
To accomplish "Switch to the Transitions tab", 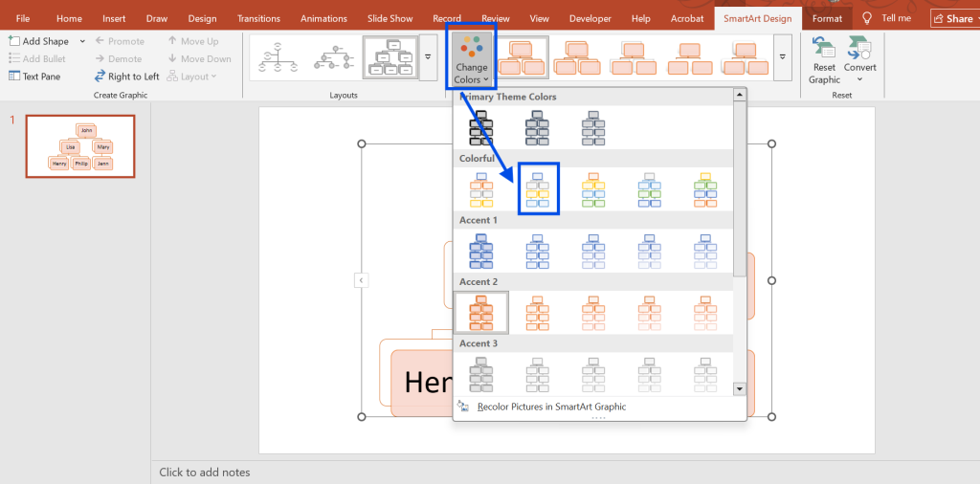I will pos(258,18).
